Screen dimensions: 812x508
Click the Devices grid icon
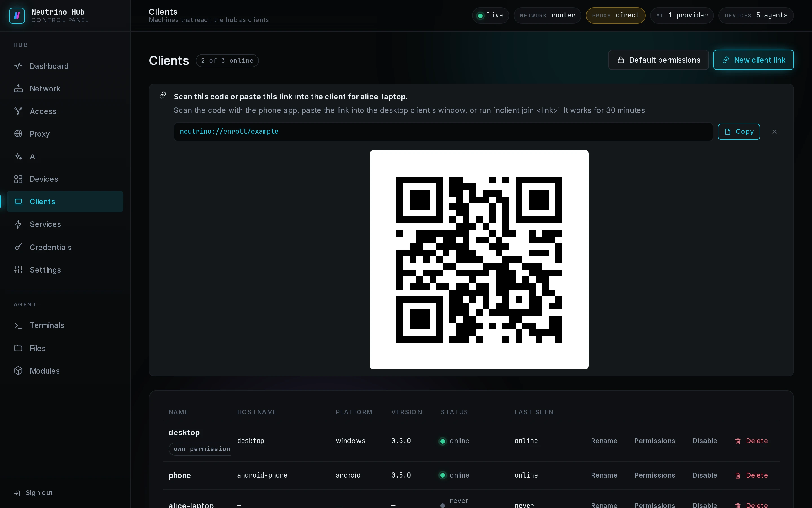coord(18,179)
